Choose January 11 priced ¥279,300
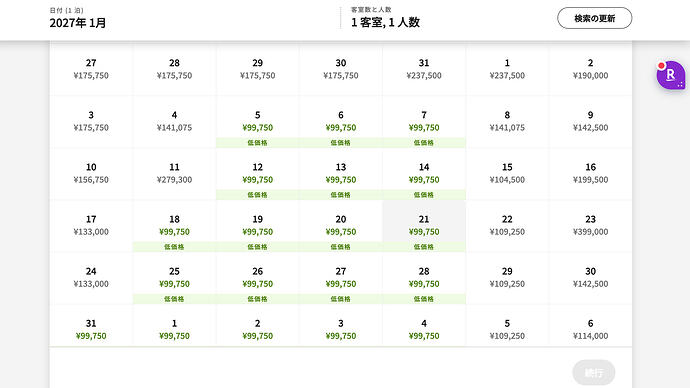 174,174
